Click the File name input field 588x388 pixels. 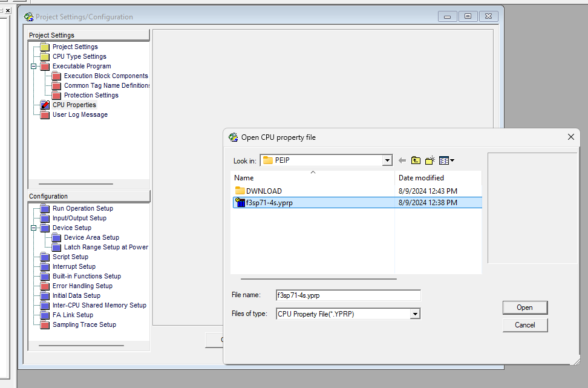click(x=348, y=295)
